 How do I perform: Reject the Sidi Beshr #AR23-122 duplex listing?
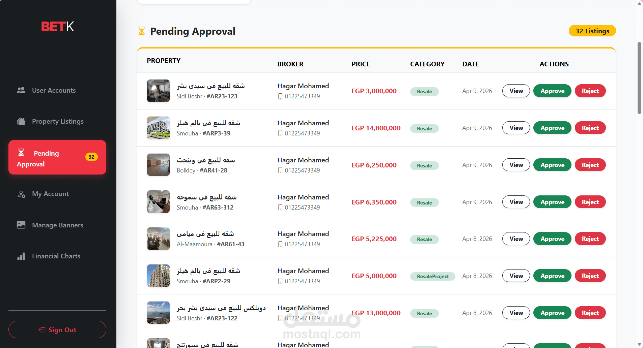(590, 313)
